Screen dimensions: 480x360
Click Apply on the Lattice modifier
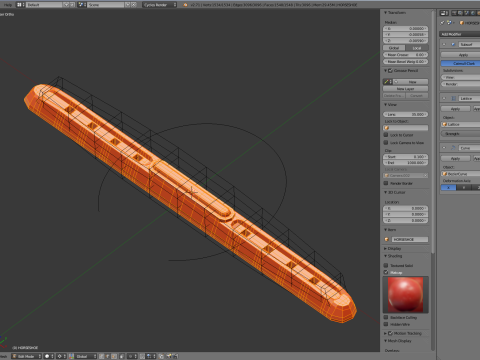click(x=455, y=109)
